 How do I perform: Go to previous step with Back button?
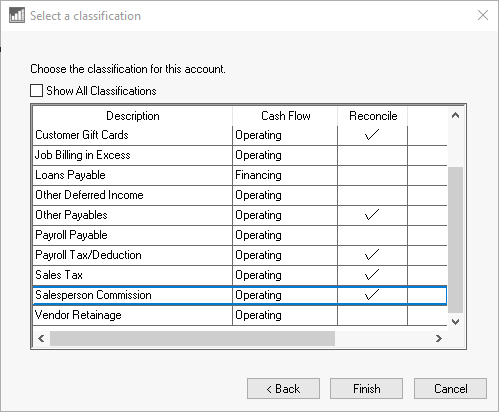pyautogui.click(x=283, y=389)
